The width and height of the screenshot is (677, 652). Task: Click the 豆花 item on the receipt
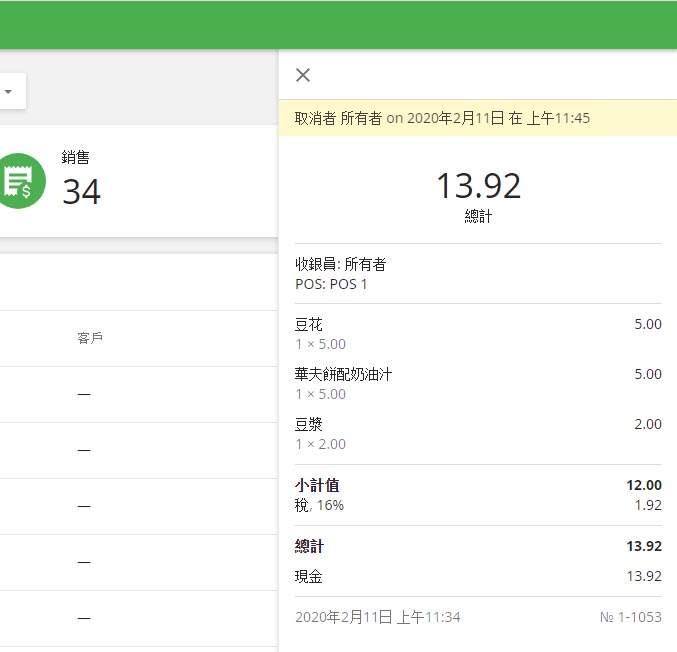click(309, 325)
